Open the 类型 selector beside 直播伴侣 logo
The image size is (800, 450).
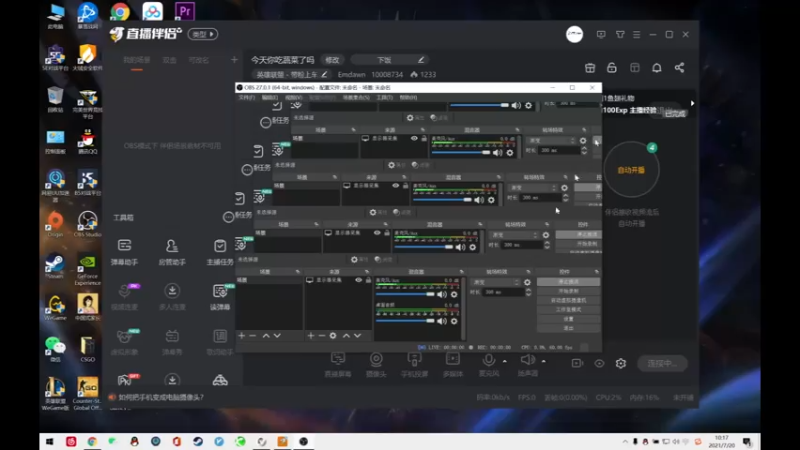203,34
